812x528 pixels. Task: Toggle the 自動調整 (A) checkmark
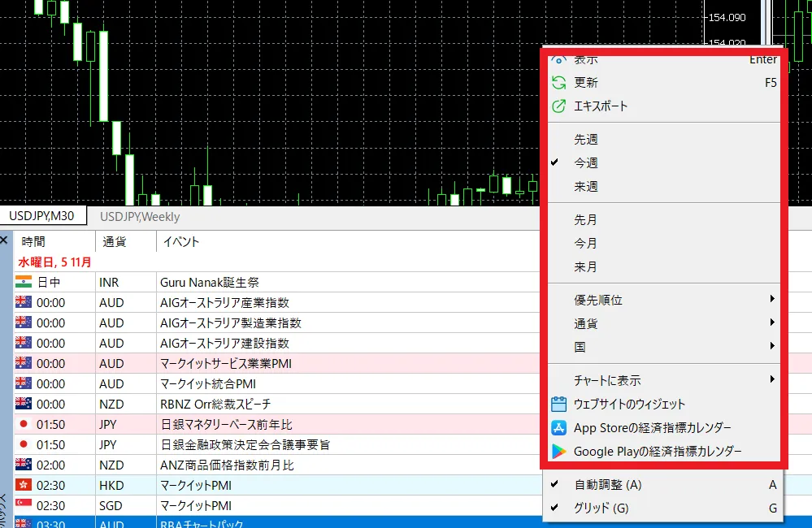[x=555, y=484]
